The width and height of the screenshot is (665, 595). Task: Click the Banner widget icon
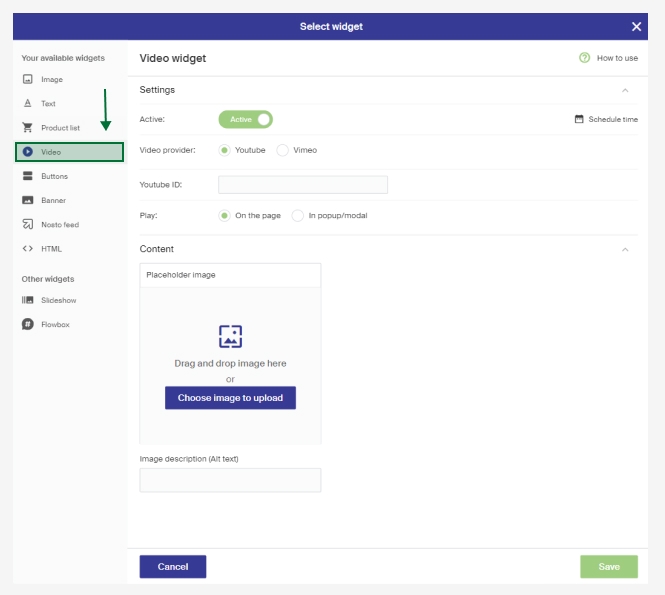click(28, 200)
